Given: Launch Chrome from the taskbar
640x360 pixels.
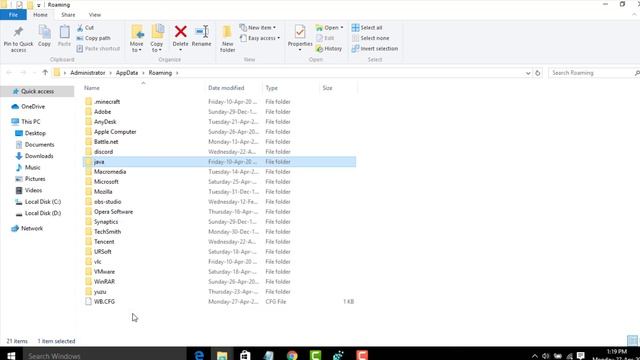Looking at the screenshot, I should point(292,355).
